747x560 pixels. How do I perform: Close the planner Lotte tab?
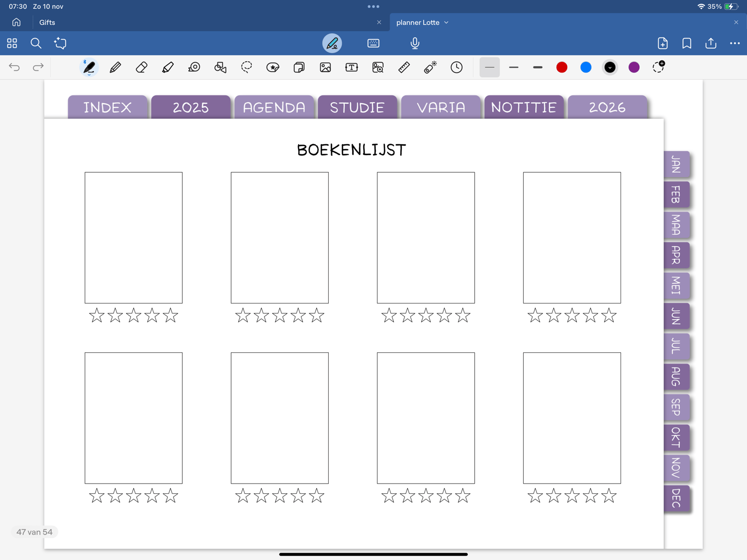tap(736, 22)
